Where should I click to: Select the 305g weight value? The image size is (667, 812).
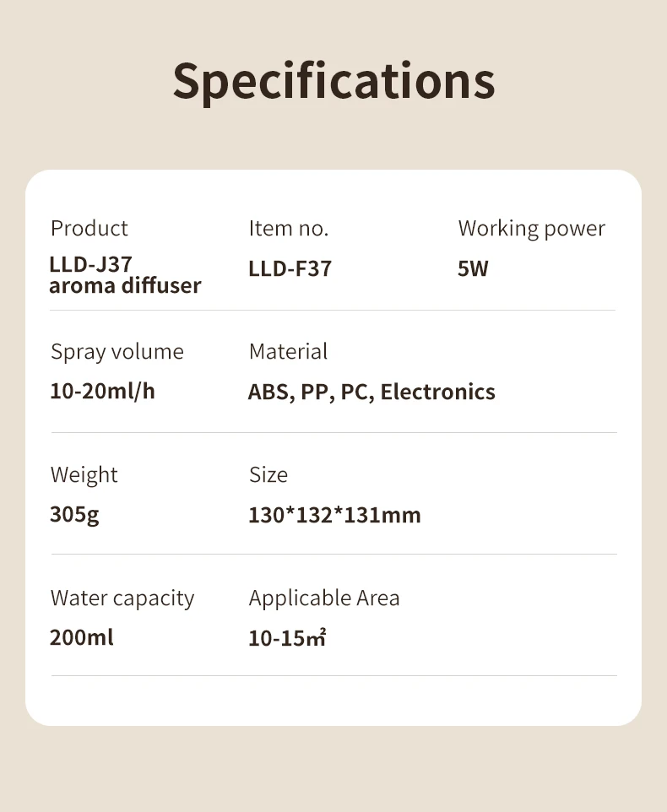pos(74,514)
